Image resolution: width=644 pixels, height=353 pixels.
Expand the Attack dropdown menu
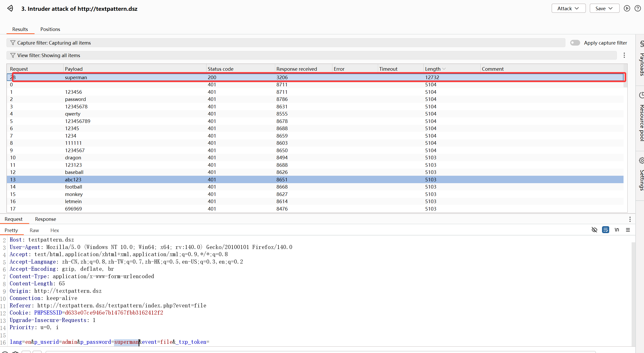tap(568, 8)
